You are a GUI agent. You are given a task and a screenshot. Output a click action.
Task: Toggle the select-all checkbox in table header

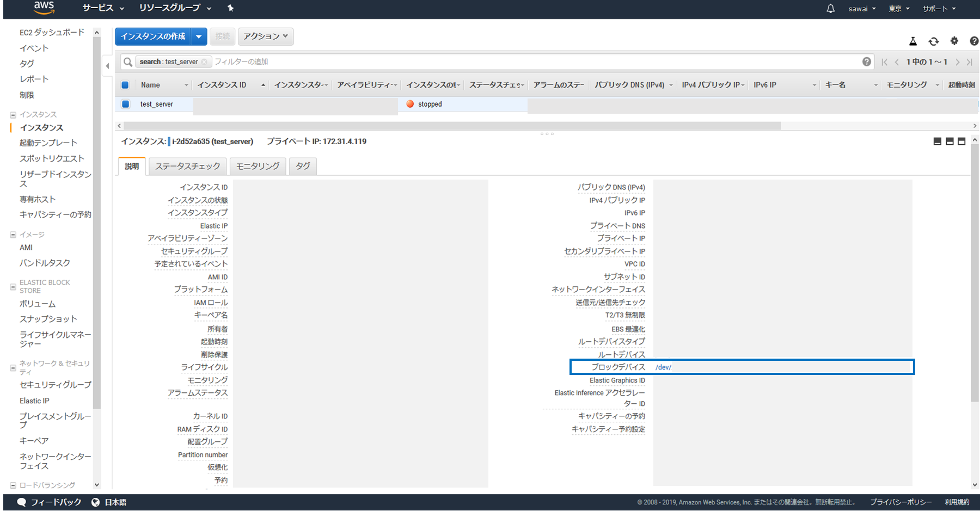(x=125, y=85)
